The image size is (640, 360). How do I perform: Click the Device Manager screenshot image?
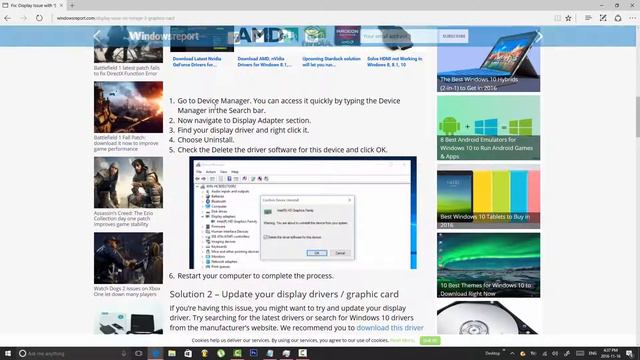pyautogui.click(x=303, y=212)
